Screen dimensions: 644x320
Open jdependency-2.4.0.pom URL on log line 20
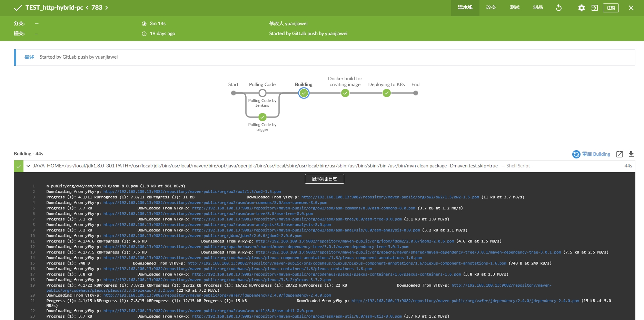click(217, 295)
